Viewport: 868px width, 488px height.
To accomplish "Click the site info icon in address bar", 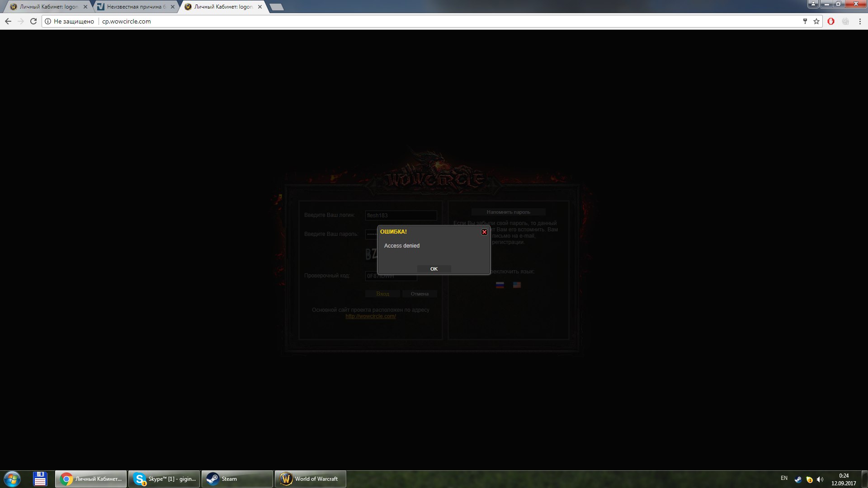I will pos(48,21).
